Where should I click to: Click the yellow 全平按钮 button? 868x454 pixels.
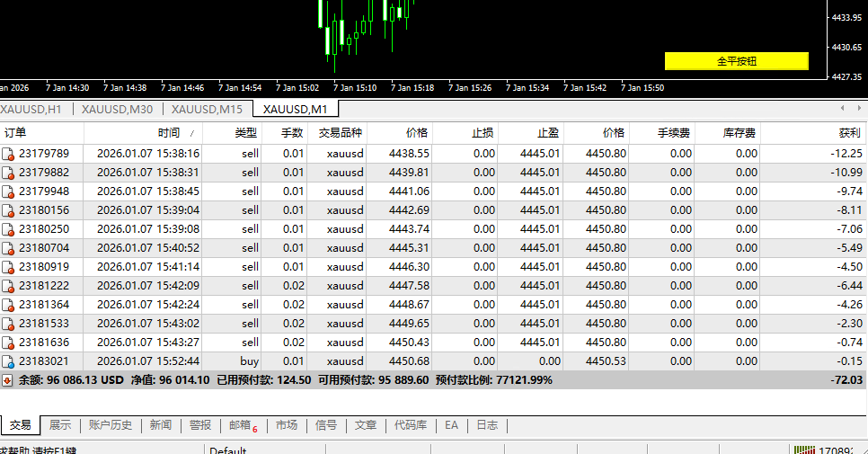pos(736,61)
